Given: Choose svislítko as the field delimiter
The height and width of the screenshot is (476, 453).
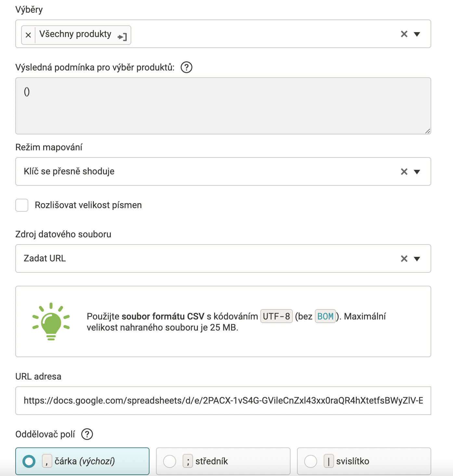Looking at the screenshot, I should tap(311, 461).
